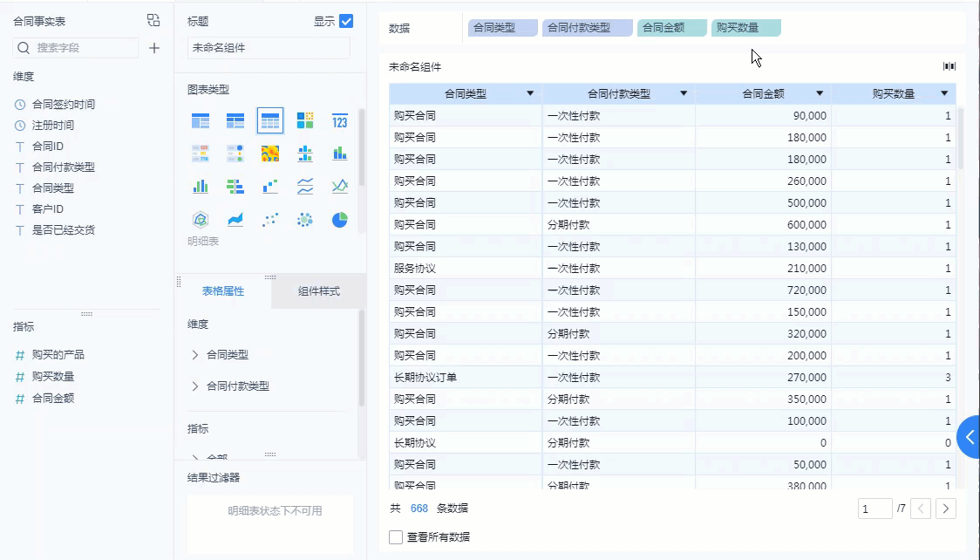Choose the multi-series column chart icon
This screenshot has width=980, height=560.
[x=201, y=187]
